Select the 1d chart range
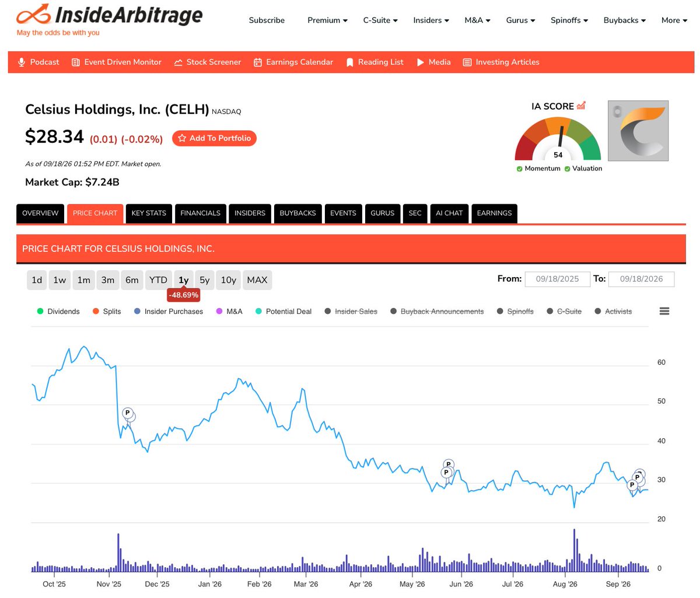This screenshot has width=700, height=598. tap(37, 280)
